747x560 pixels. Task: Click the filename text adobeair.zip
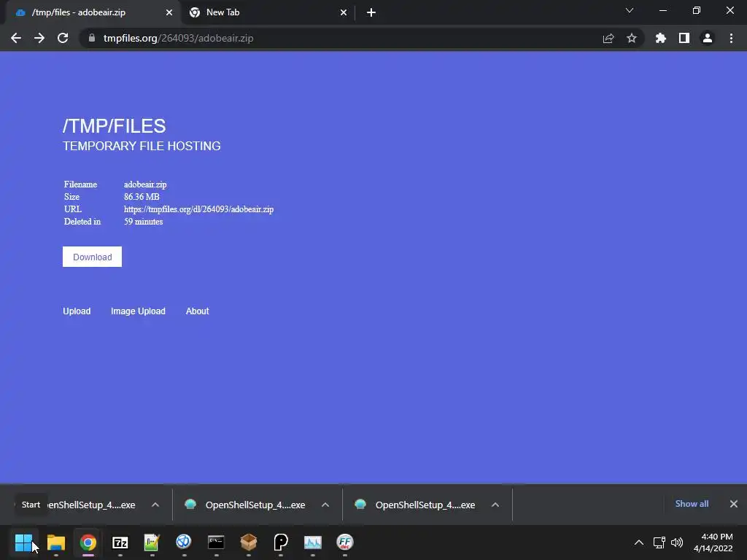click(x=145, y=184)
